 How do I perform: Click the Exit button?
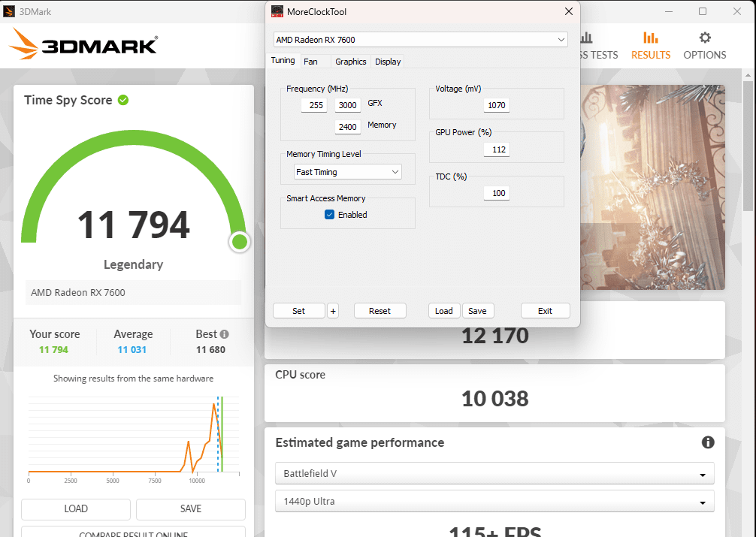(546, 311)
